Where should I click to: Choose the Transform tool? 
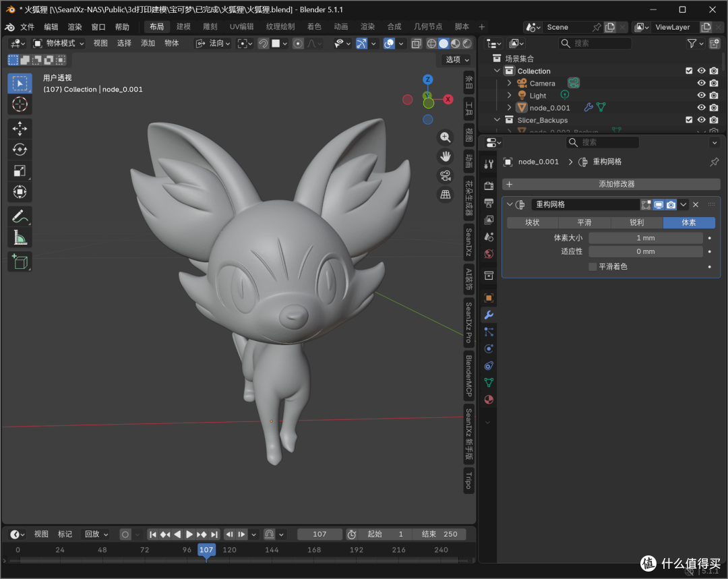coord(20,191)
